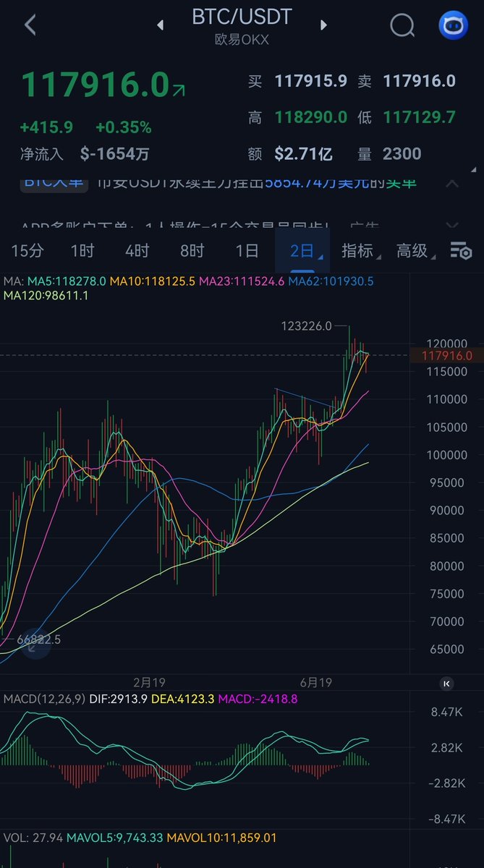Viewport: 484px width, 868px height.
Task: Open the blue robot assistant icon
Action: point(454,25)
